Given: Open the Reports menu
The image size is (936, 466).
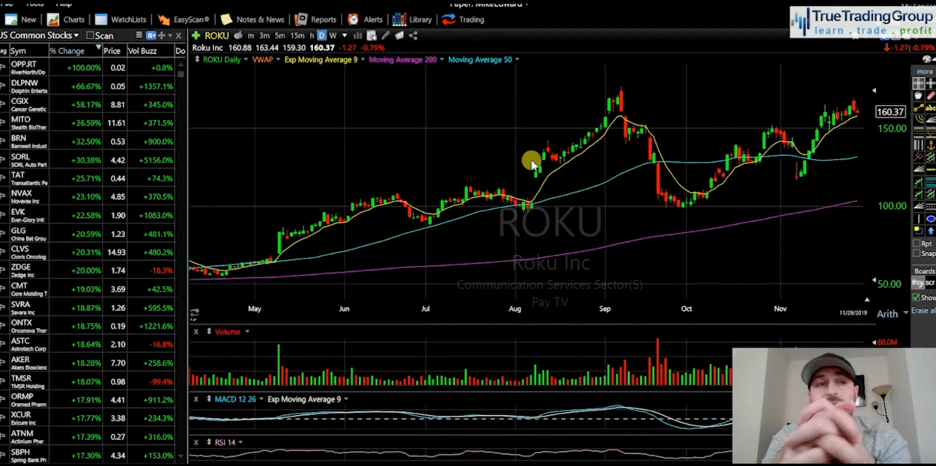Looking at the screenshot, I should click(316, 20).
